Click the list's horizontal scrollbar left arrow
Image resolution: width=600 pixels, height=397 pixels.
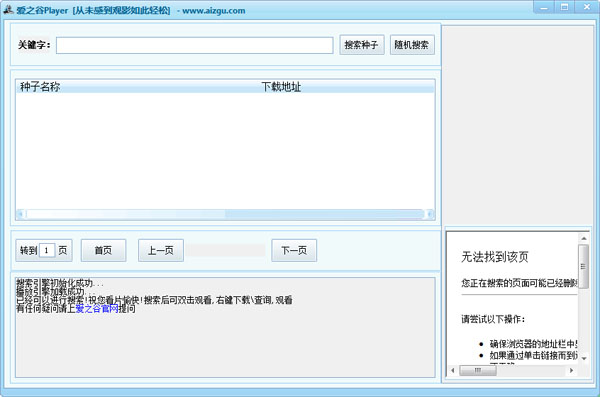(x=21, y=214)
